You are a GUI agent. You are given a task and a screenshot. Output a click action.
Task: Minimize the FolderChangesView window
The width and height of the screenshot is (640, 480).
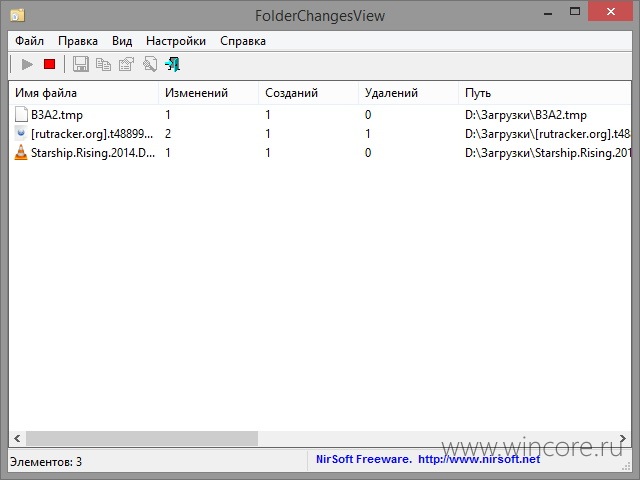pyautogui.click(x=548, y=13)
